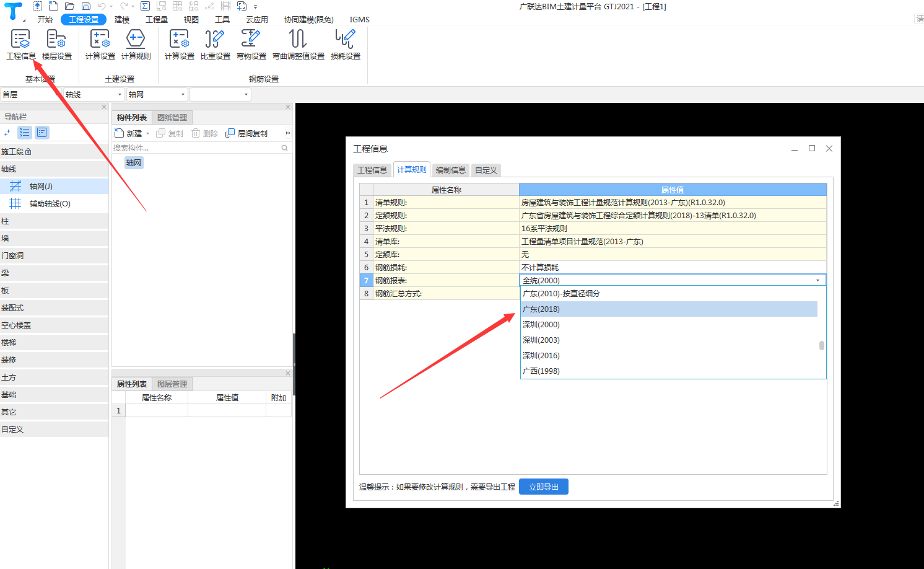The height and width of the screenshot is (569, 924).
Task: Open the 新建 dropdown arrow
Action: pyautogui.click(x=147, y=134)
